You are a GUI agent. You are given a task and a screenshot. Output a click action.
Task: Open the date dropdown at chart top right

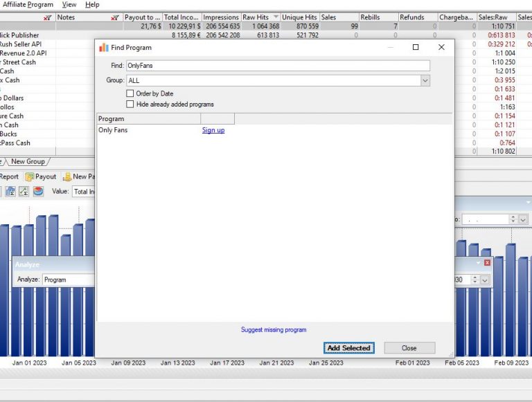tap(523, 219)
